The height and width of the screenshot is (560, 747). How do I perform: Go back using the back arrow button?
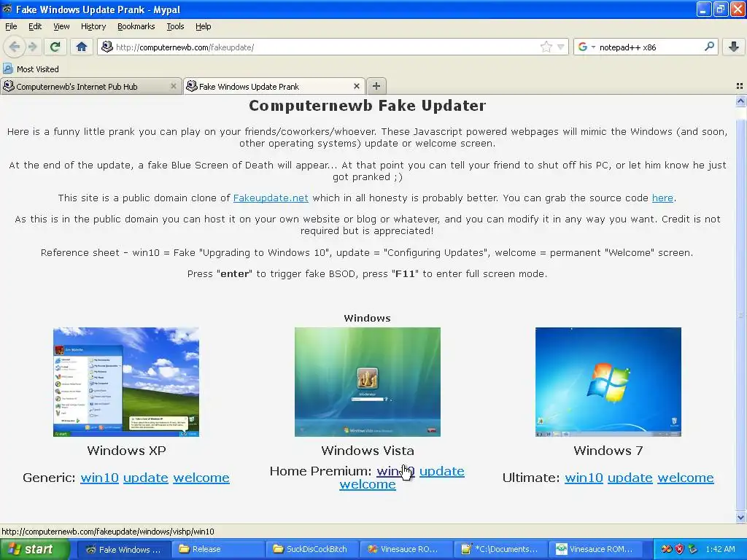(x=15, y=47)
